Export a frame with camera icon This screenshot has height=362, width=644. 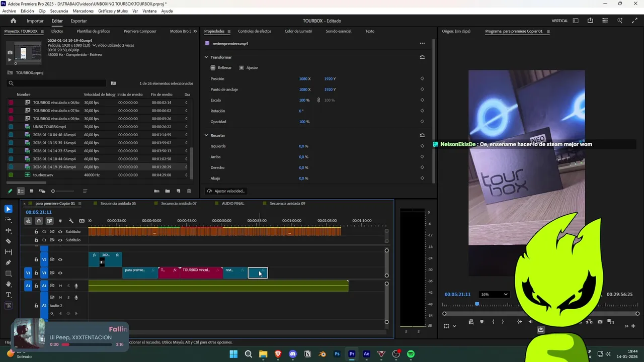[x=600, y=322]
